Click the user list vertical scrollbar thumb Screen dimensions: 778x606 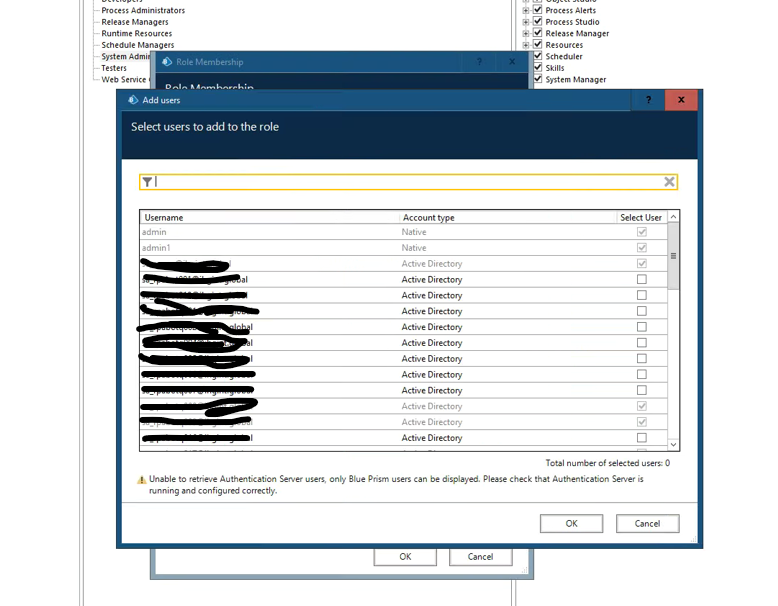click(x=673, y=256)
